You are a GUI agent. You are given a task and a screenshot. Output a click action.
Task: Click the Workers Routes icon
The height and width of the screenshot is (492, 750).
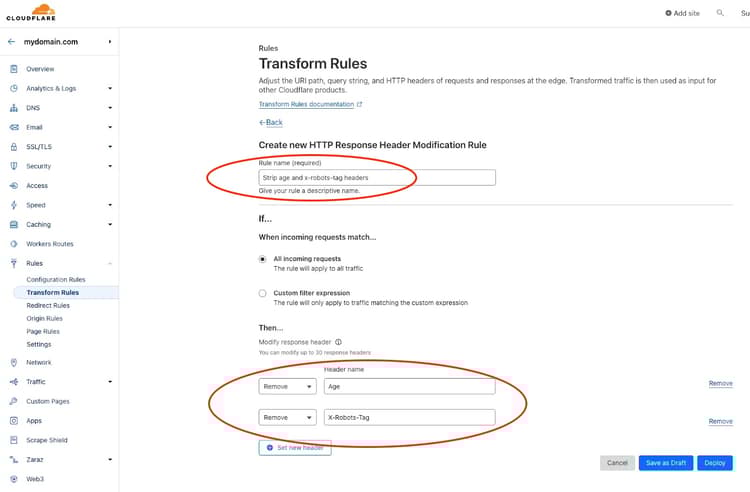click(14, 244)
